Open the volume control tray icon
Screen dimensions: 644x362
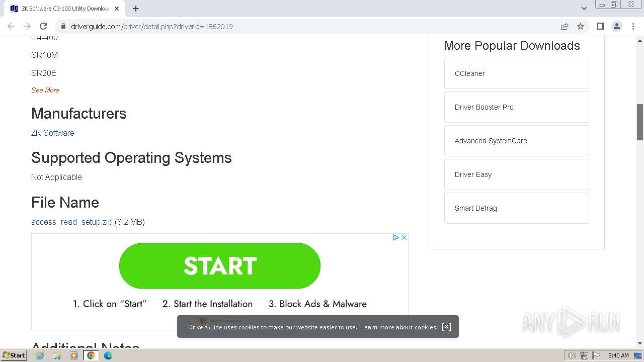click(x=572, y=355)
